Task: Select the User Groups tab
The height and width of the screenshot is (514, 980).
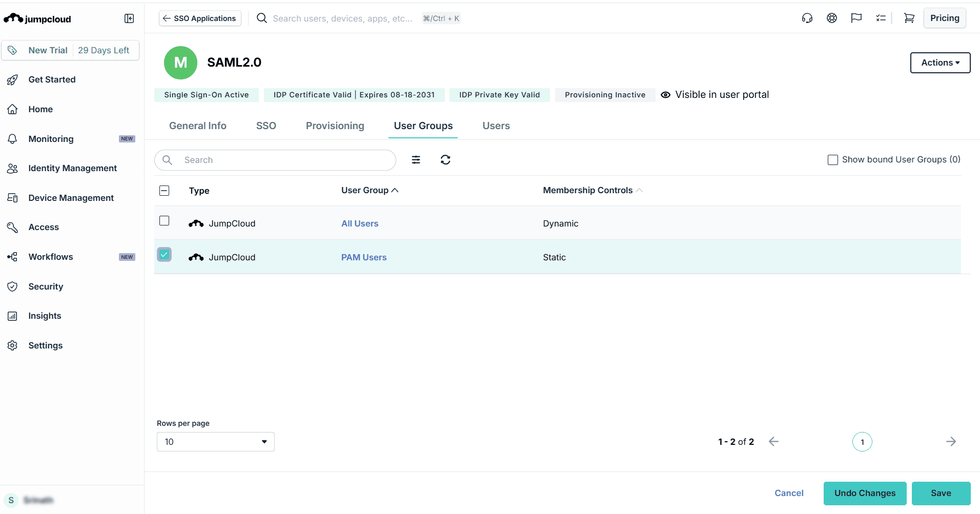Action: (423, 126)
